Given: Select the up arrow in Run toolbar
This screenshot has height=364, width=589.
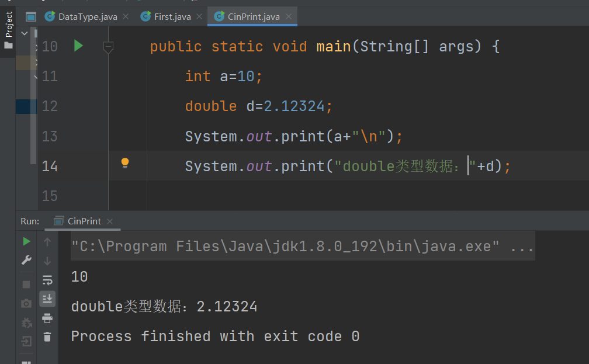Looking at the screenshot, I should click(x=47, y=242).
